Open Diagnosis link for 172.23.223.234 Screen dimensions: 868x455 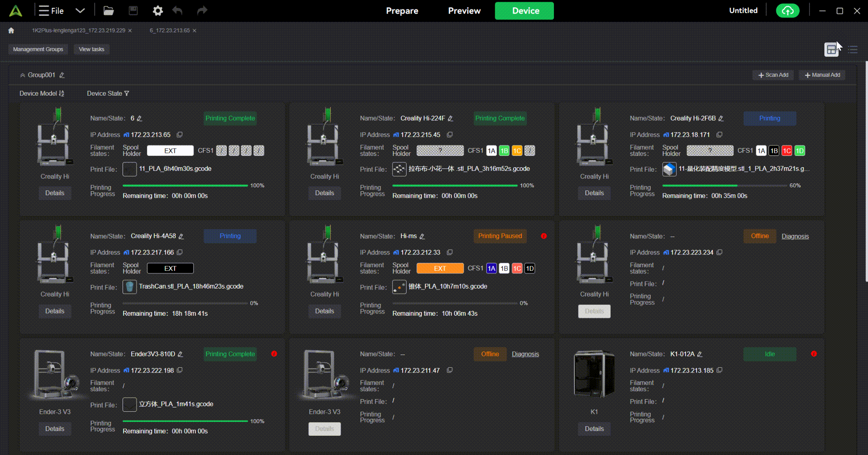tap(795, 236)
